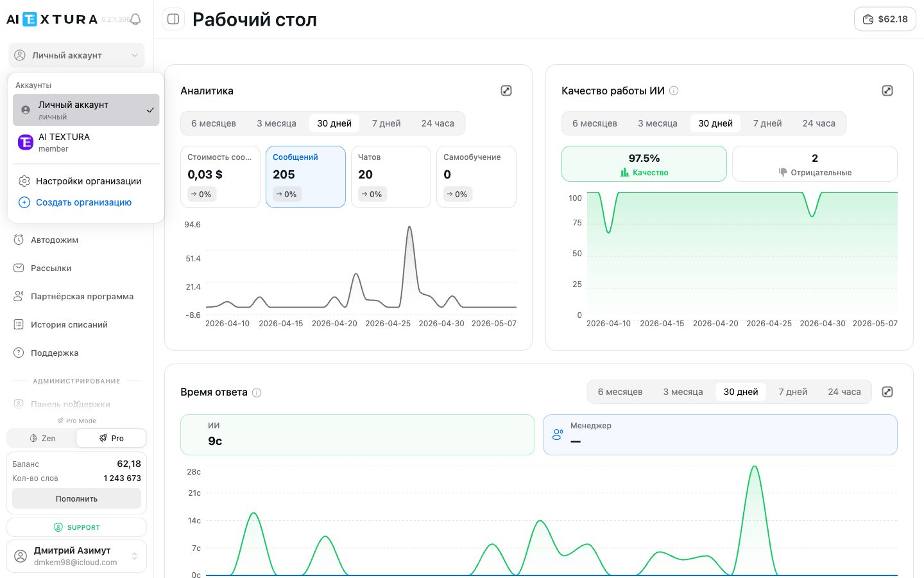
Task: Click the AI TEXTURA account logo icon
Action: click(x=26, y=143)
